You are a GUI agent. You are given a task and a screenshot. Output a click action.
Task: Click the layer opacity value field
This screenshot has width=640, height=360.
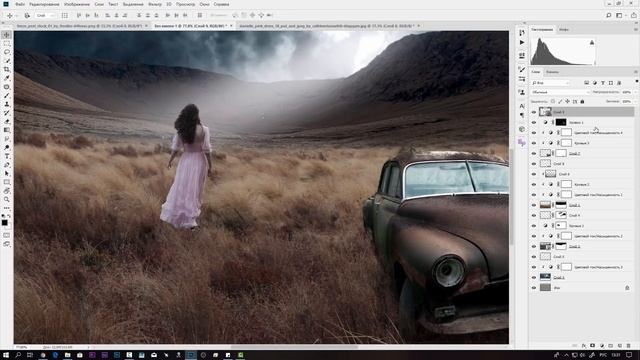pos(627,92)
